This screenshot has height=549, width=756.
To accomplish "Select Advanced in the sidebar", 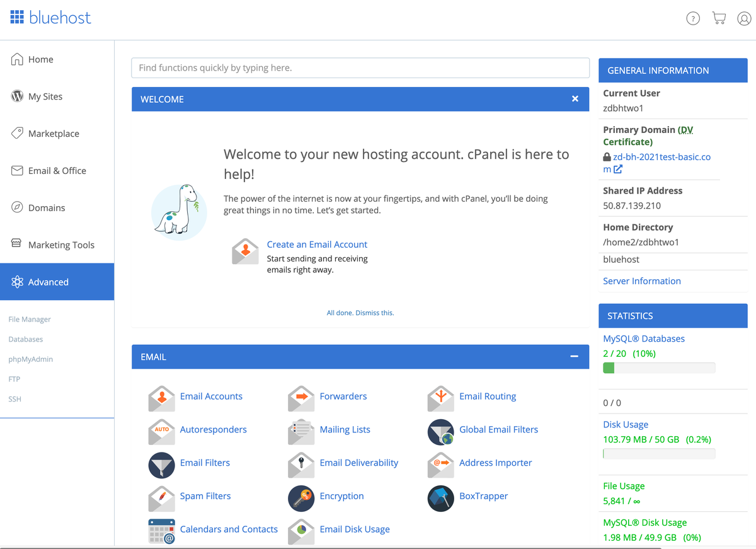I will click(x=57, y=282).
